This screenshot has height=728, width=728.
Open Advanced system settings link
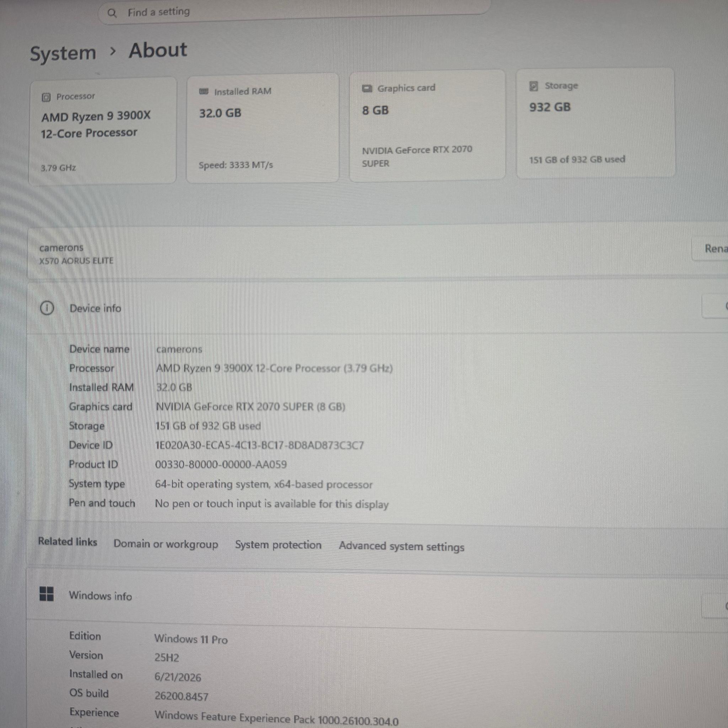click(401, 546)
